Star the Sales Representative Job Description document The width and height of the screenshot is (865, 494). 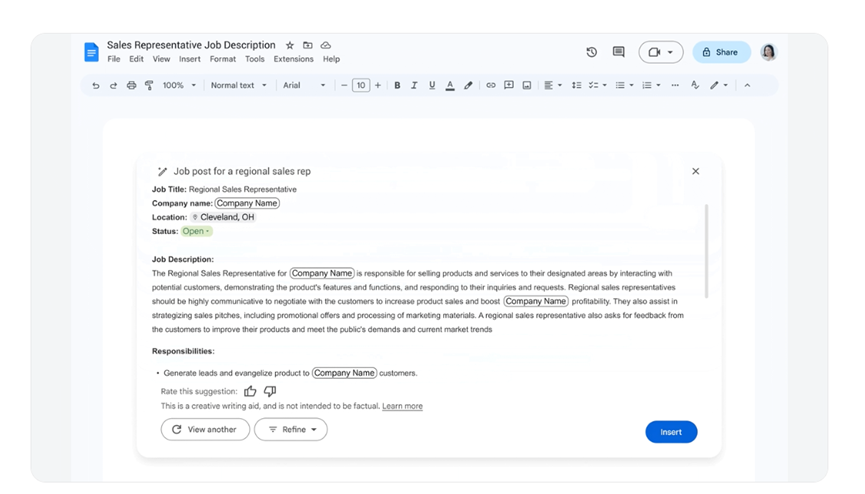click(290, 45)
